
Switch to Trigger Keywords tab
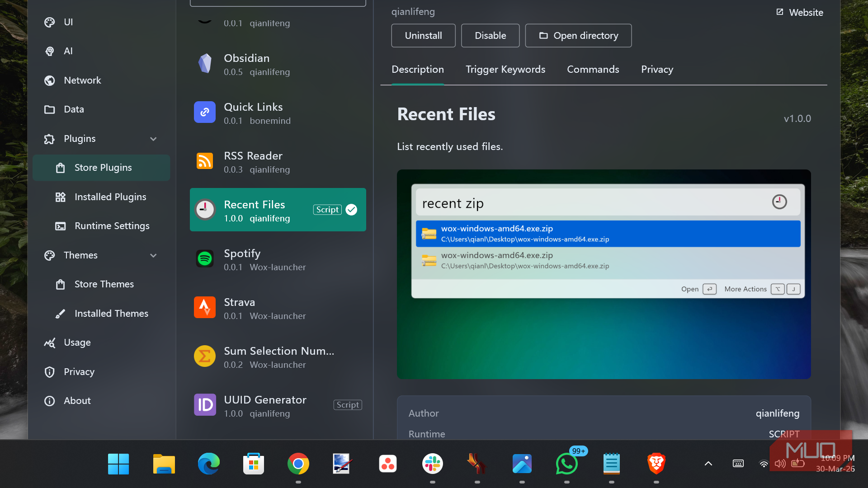[505, 70]
